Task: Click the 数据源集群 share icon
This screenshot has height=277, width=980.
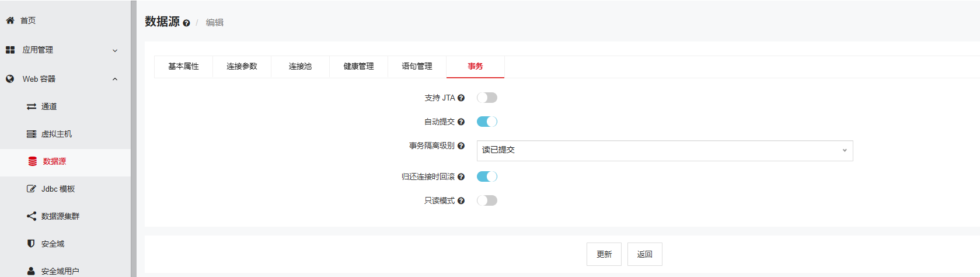Action: (32, 216)
